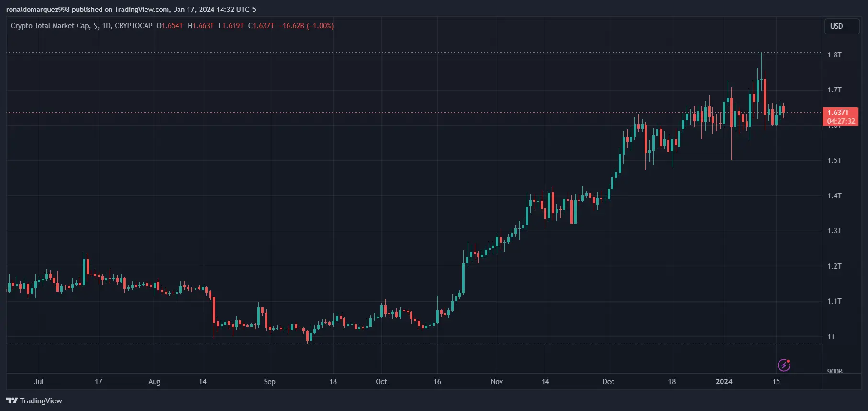
Task: Click the 15 date label after 2024
Action: click(x=776, y=382)
